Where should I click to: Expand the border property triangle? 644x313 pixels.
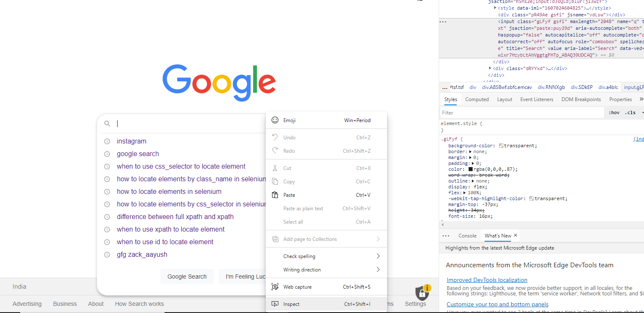[470, 151]
